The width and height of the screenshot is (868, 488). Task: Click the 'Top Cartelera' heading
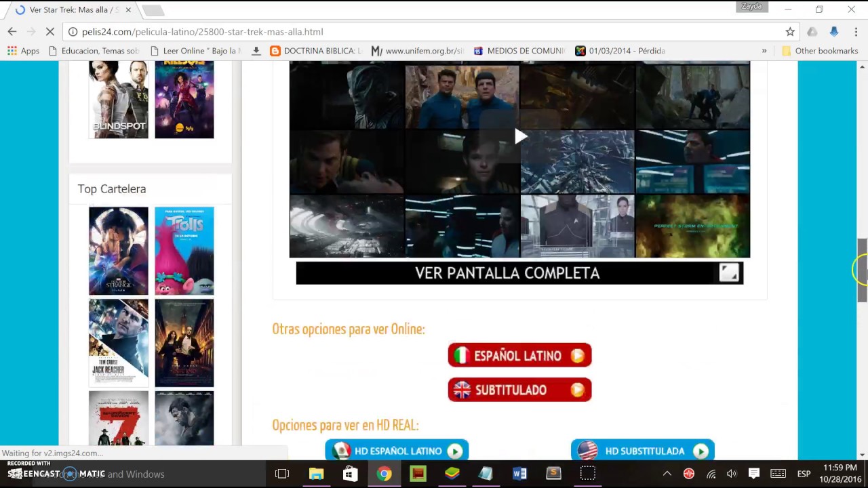(112, 188)
